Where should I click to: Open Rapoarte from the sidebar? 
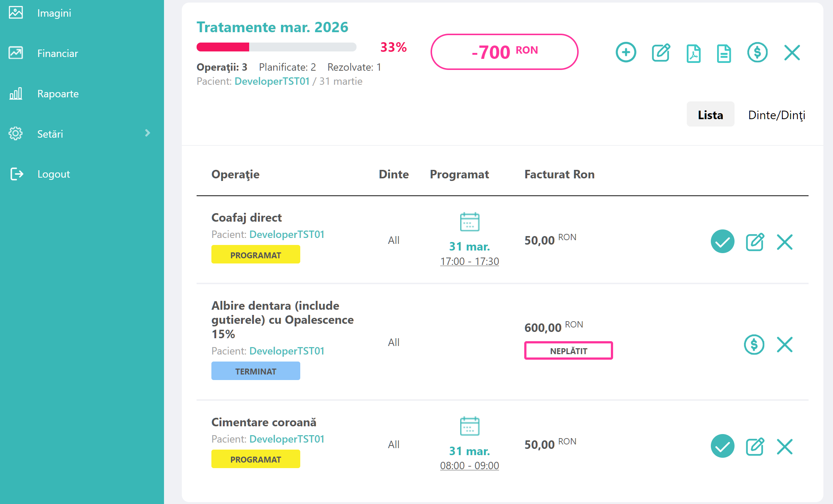(58, 94)
